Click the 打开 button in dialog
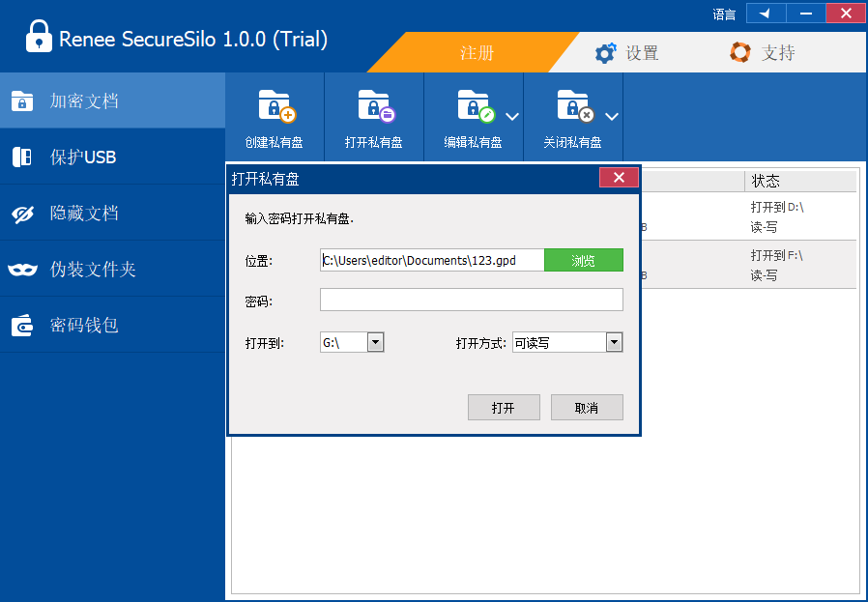This screenshot has width=868, height=602. [x=504, y=408]
